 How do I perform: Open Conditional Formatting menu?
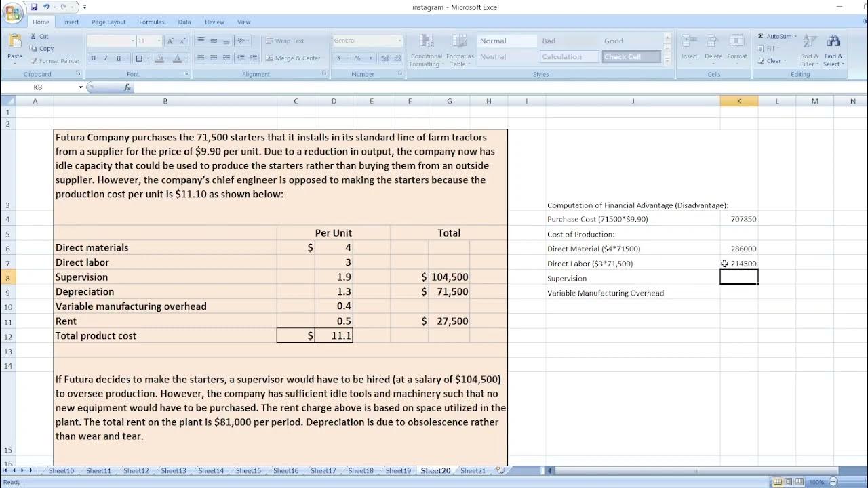point(426,50)
